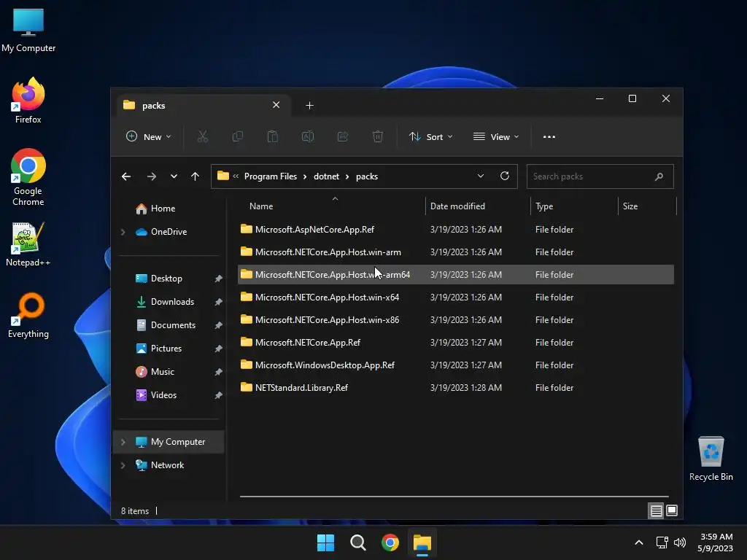The width and height of the screenshot is (747, 560).
Task: Select Notepad++ desktop icon
Action: click(x=28, y=244)
